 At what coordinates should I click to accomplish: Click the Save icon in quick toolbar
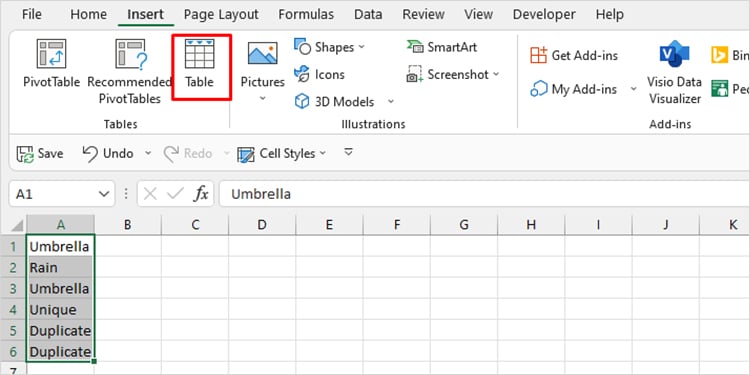coord(25,154)
